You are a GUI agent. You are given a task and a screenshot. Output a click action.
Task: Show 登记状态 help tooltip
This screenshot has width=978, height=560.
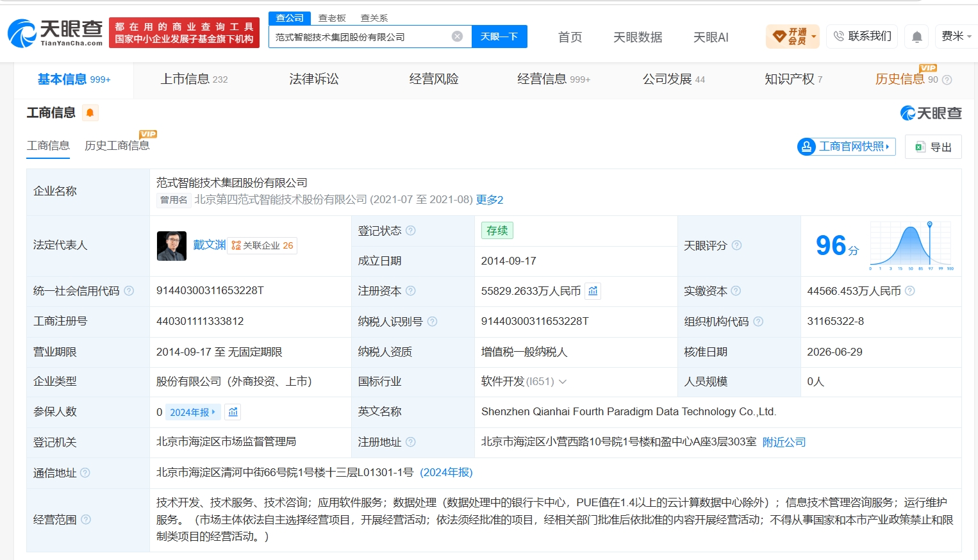click(x=411, y=231)
